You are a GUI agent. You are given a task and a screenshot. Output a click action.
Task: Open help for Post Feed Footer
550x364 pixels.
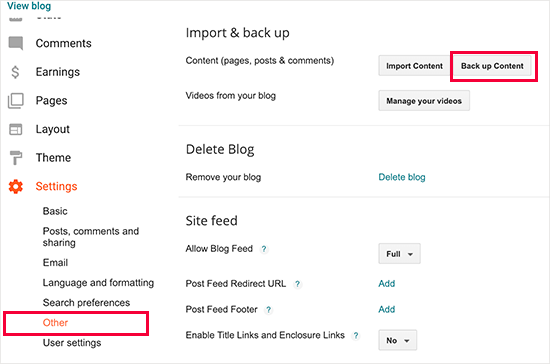point(269,310)
